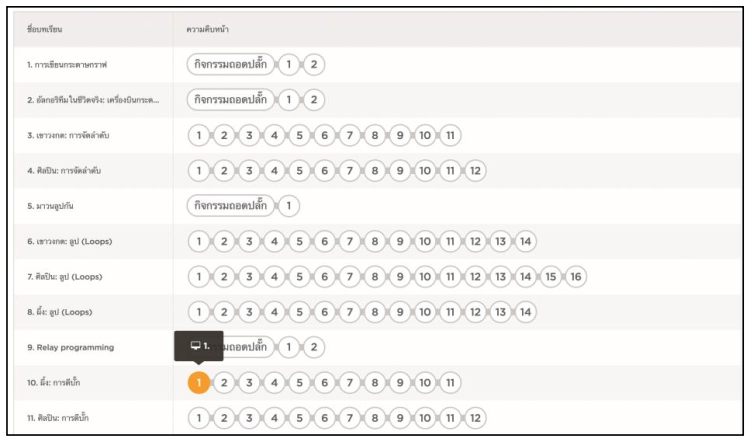Viewport: 749px width, 446px height.
Task: Select level bubble 5 in lesson 3
Action: [299, 135]
